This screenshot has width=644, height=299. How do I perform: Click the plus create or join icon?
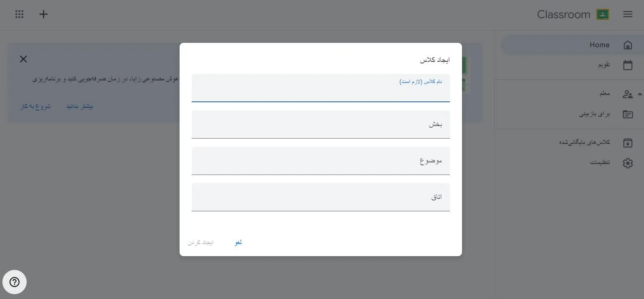[44, 15]
